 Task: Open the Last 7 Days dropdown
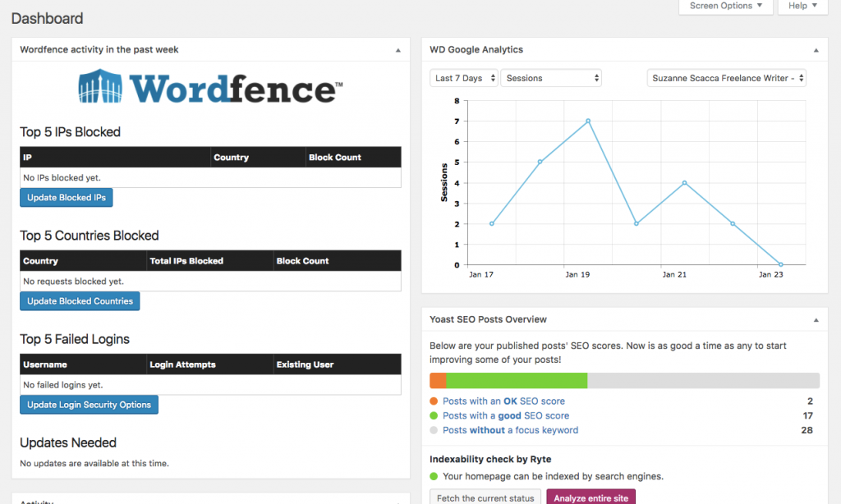[x=464, y=78]
